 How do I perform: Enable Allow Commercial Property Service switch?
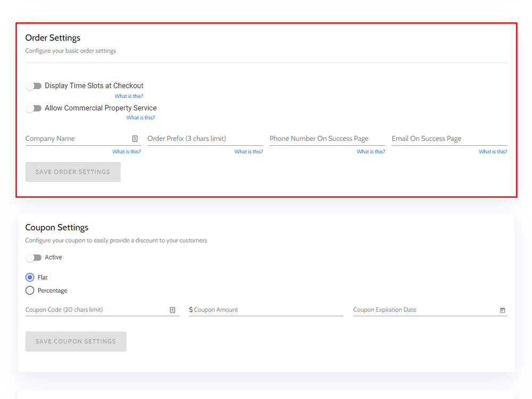tap(34, 108)
